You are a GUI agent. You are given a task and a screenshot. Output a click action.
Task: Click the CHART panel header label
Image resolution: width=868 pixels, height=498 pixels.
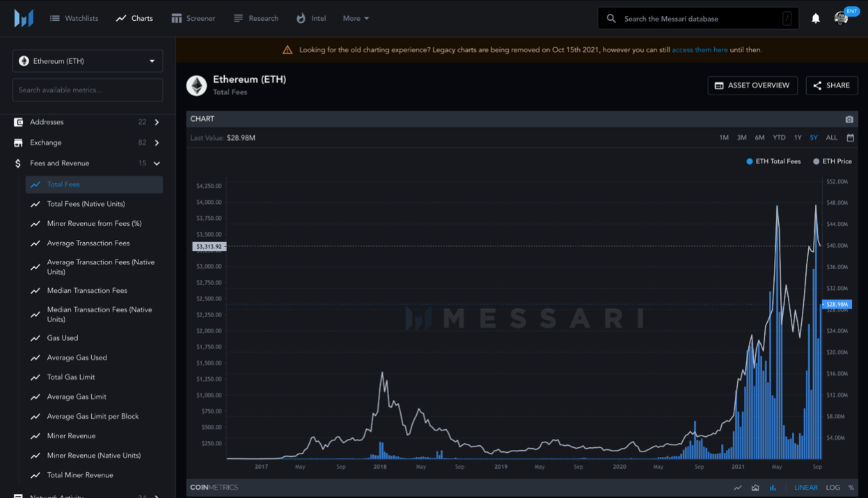203,119
